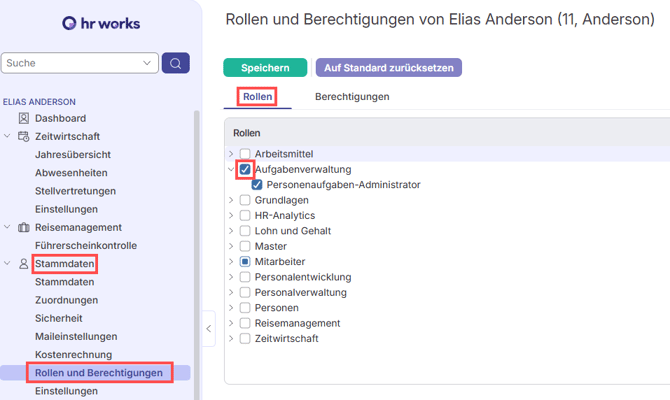The image size is (670, 400).
Task: Select Rollen und Berechtigungen in sidebar
Action: [99, 373]
